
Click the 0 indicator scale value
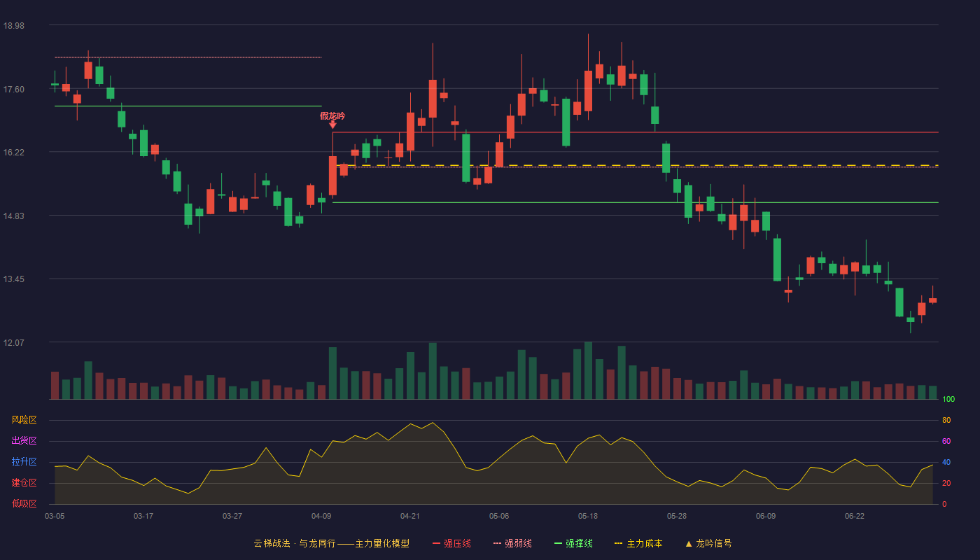click(944, 504)
